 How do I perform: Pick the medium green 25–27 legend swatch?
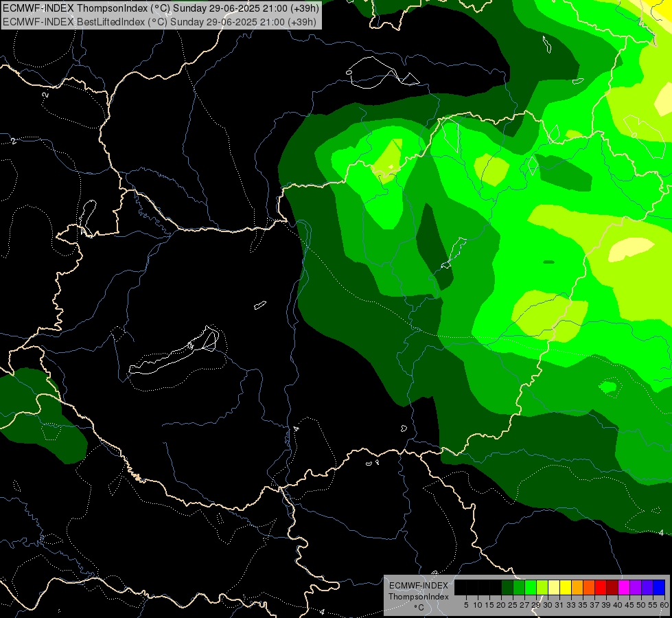click(x=519, y=587)
